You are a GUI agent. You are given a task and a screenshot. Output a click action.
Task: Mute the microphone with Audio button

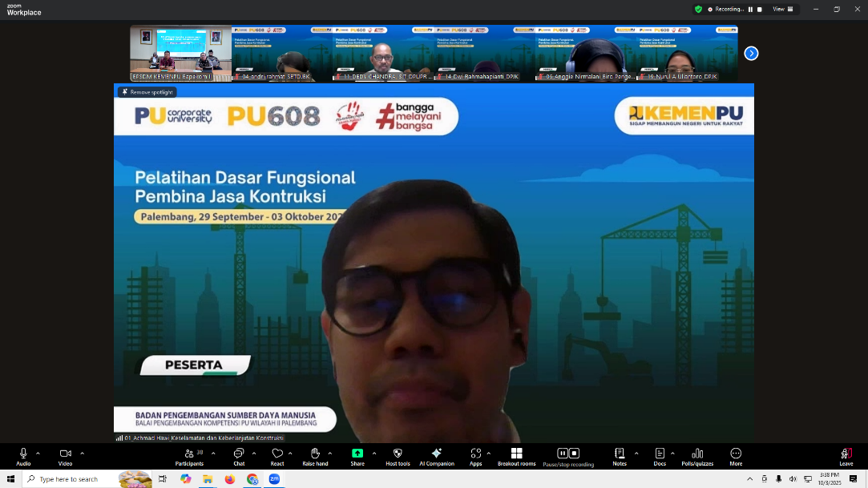(23, 454)
